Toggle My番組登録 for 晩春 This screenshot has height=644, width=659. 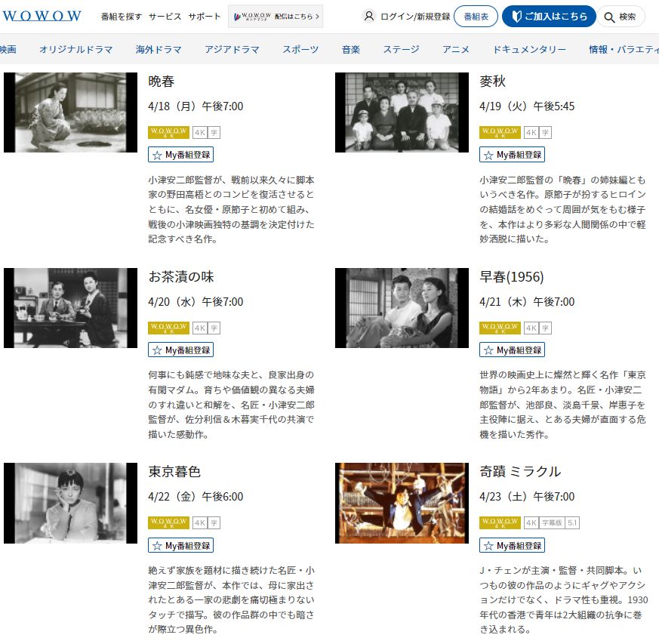(x=180, y=155)
